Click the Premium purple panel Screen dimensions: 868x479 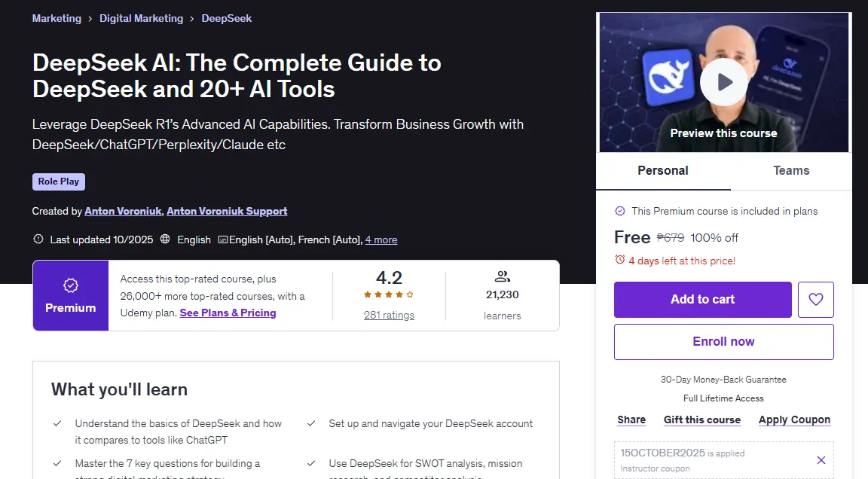[70, 295]
